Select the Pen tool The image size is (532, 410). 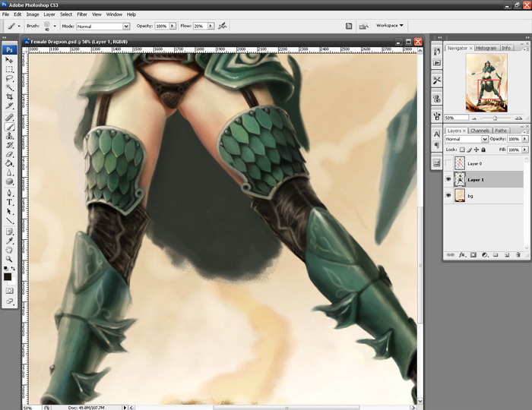(9, 193)
